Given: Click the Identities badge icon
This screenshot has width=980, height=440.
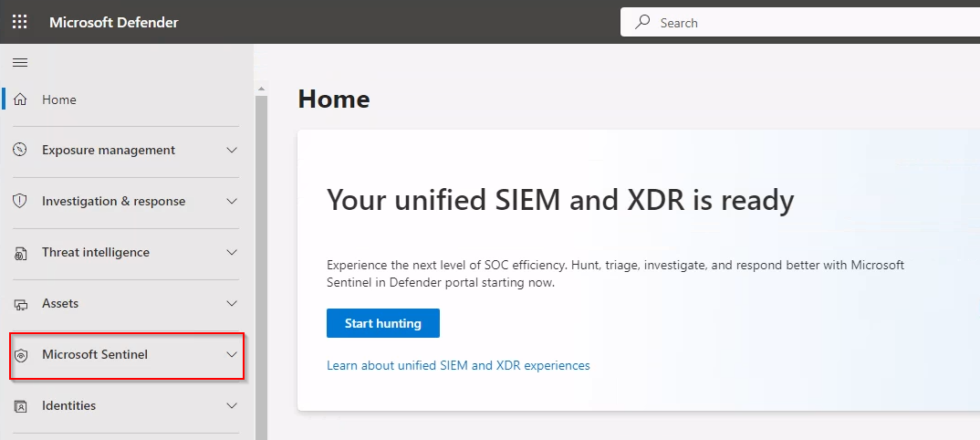Looking at the screenshot, I should pos(20,406).
